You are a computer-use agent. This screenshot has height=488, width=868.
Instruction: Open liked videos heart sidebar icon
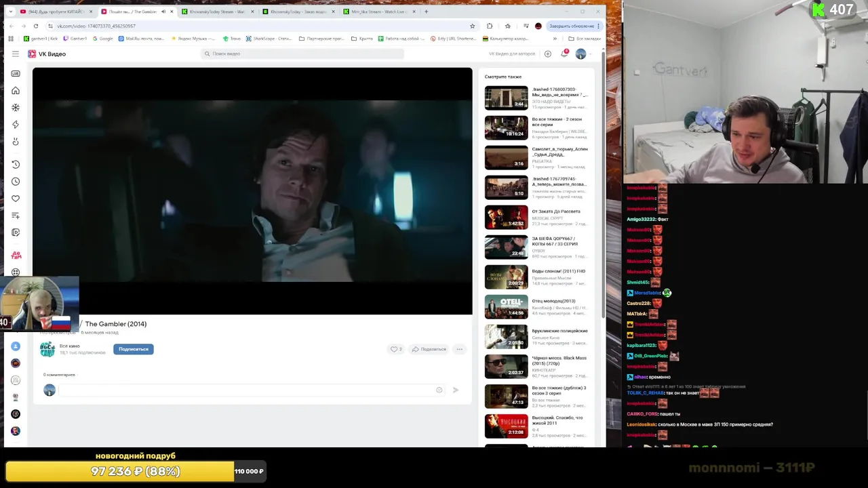(x=16, y=199)
